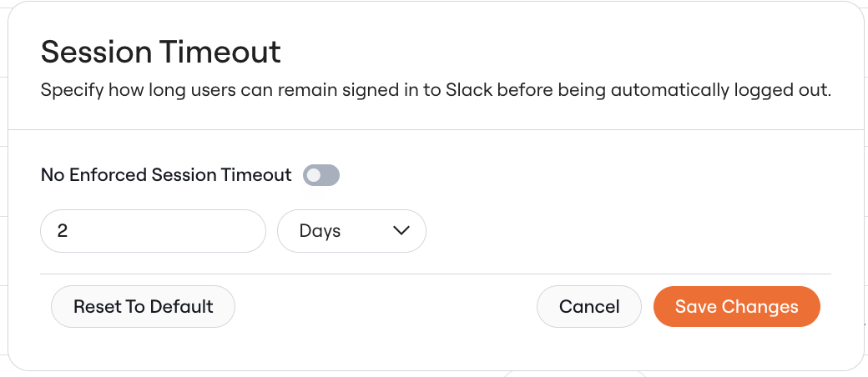The height and width of the screenshot is (377, 868).
Task: Click the digit 2 in the timeout field
Action: (x=62, y=231)
